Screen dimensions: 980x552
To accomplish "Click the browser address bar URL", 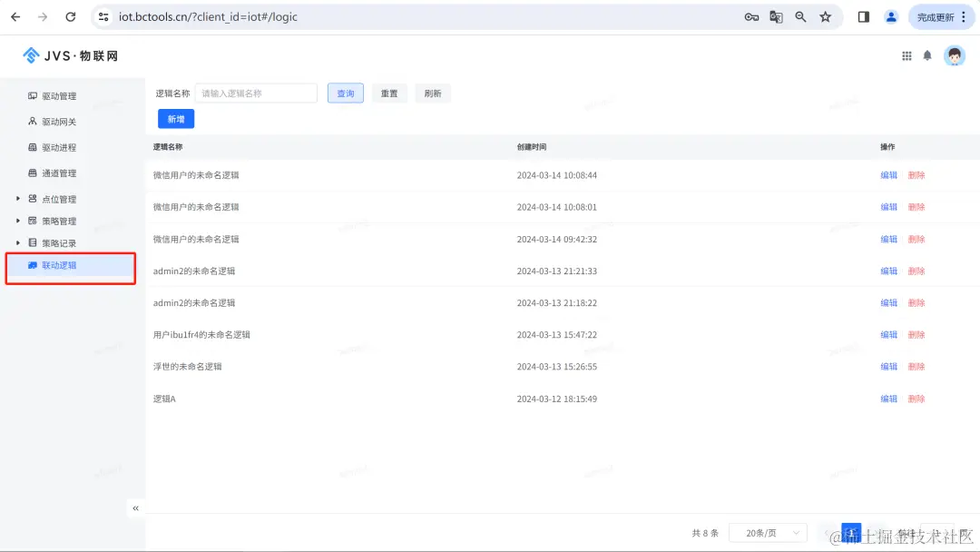I will coord(208,17).
